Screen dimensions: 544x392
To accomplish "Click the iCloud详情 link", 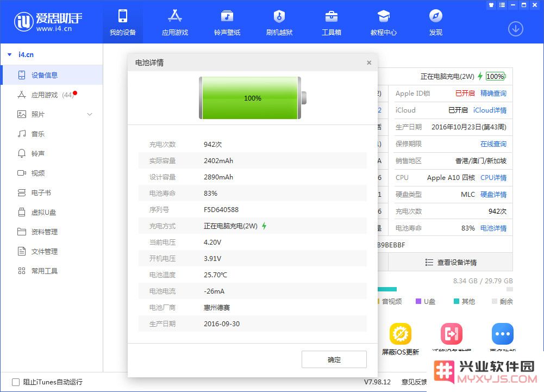I will tap(490, 110).
